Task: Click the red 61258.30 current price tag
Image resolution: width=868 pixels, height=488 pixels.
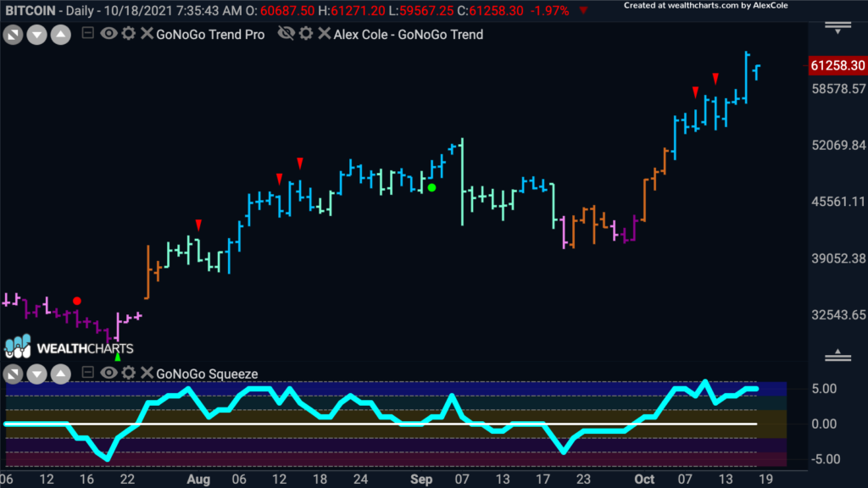Action: tap(837, 66)
